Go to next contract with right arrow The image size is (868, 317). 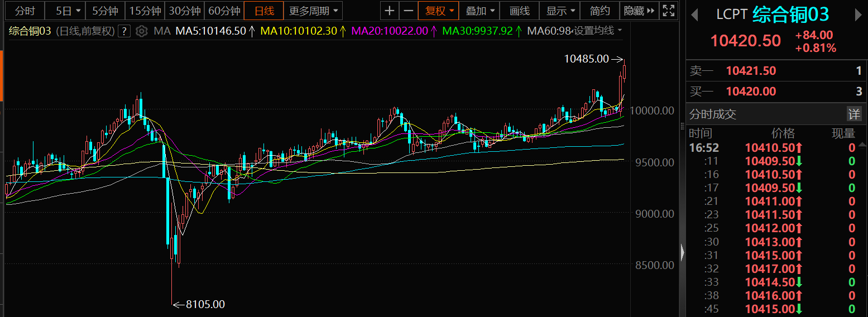tap(859, 15)
